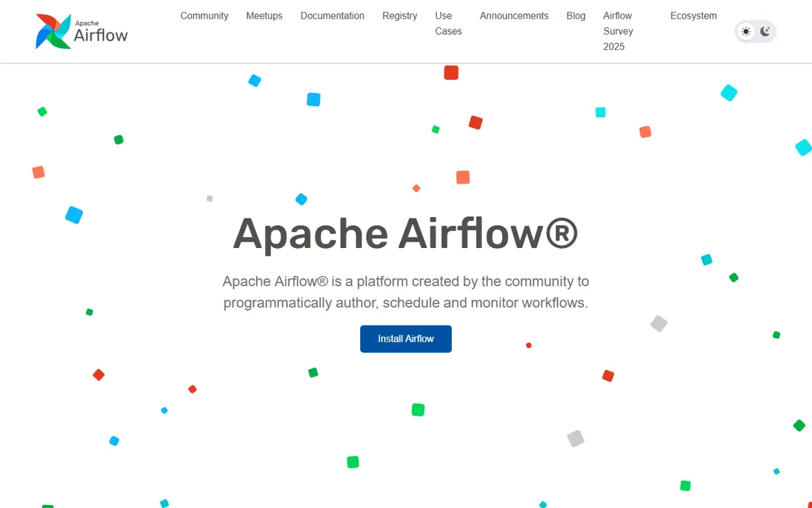812x508 pixels.
Task: Open the Community menu item
Action: [x=204, y=16]
